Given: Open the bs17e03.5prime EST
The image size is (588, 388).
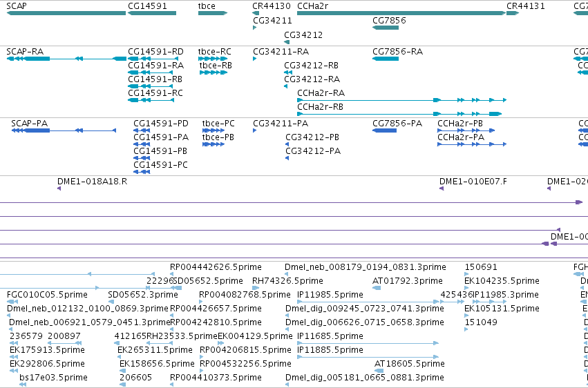Looking at the screenshot, I should click(23, 385).
